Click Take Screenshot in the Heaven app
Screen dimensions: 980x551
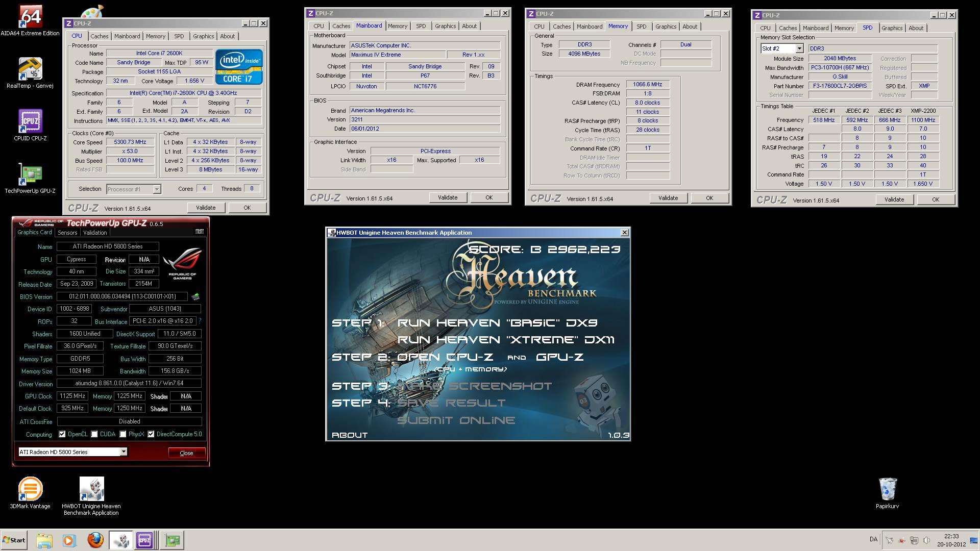[474, 386]
